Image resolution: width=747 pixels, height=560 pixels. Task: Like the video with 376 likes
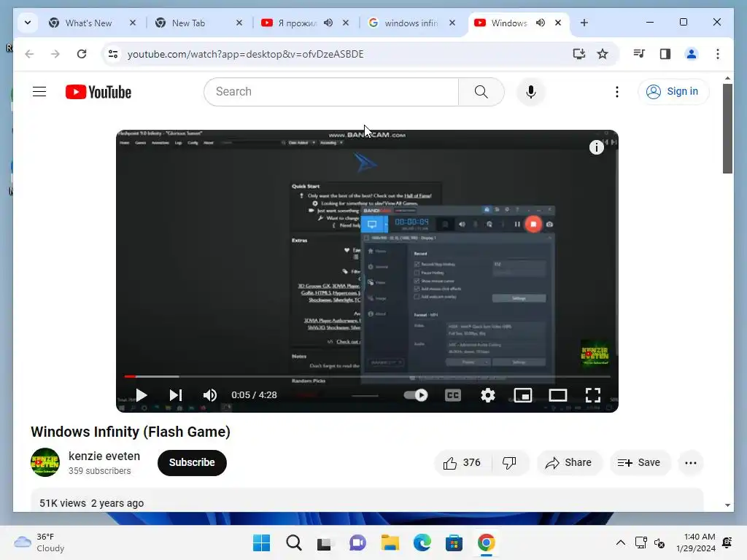click(462, 462)
